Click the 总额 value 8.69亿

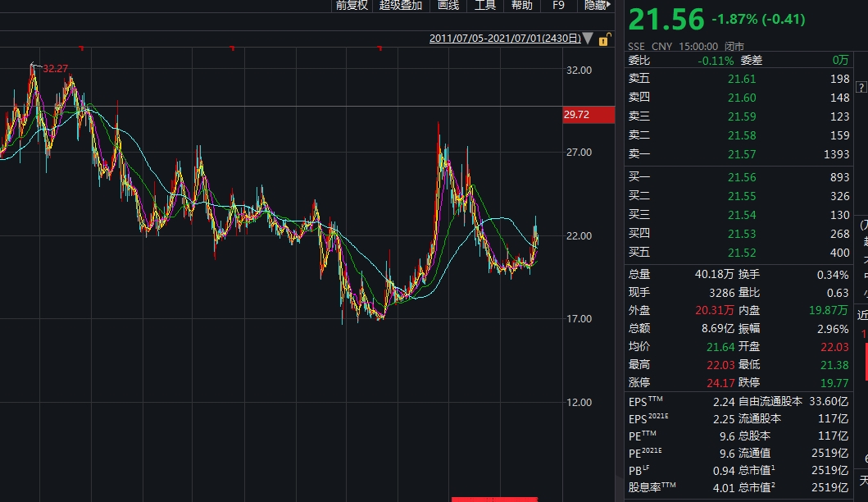pyautogui.click(x=718, y=329)
